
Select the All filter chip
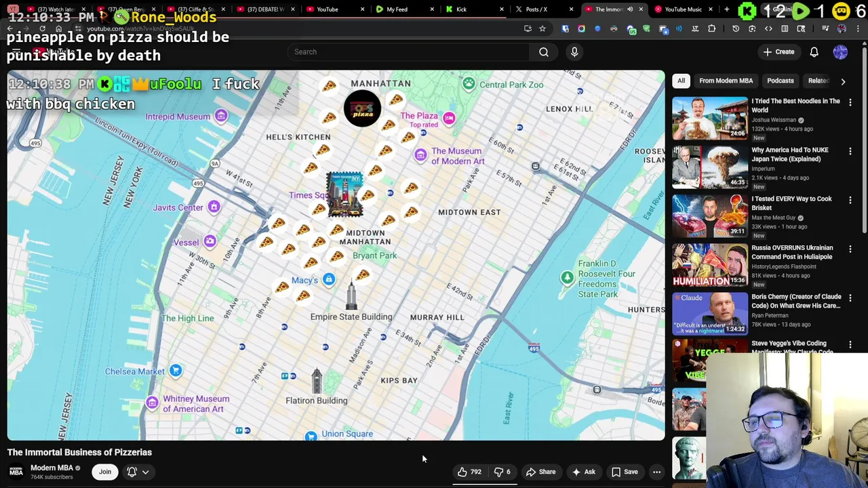point(681,81)
